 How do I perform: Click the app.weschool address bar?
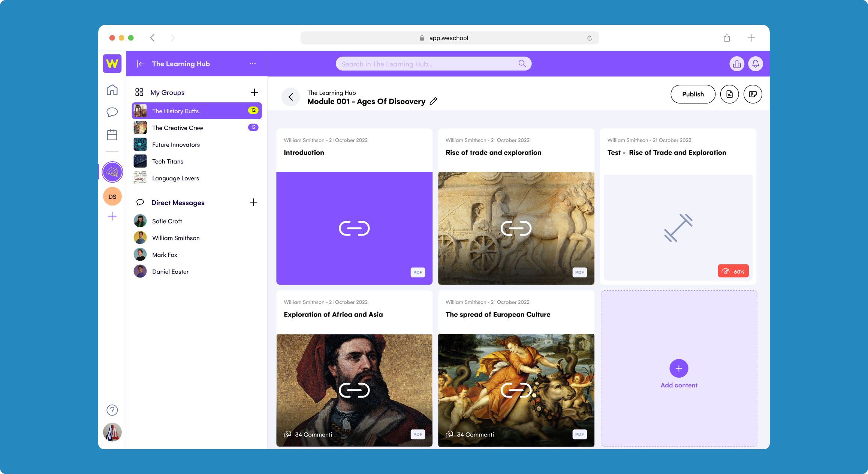(x=449, y=38)
